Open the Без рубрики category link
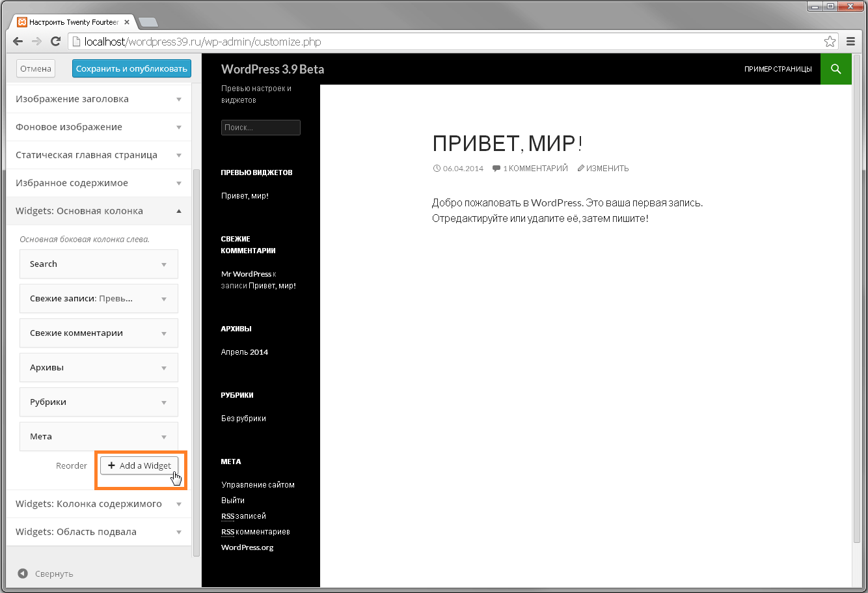The height and width of the screenshot is (593, 868). point(243,419)
